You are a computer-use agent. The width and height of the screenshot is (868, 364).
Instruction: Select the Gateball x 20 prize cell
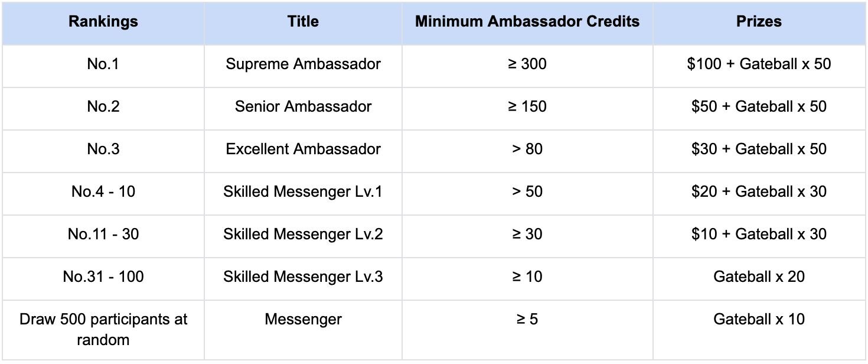click(x=759, y=277)
